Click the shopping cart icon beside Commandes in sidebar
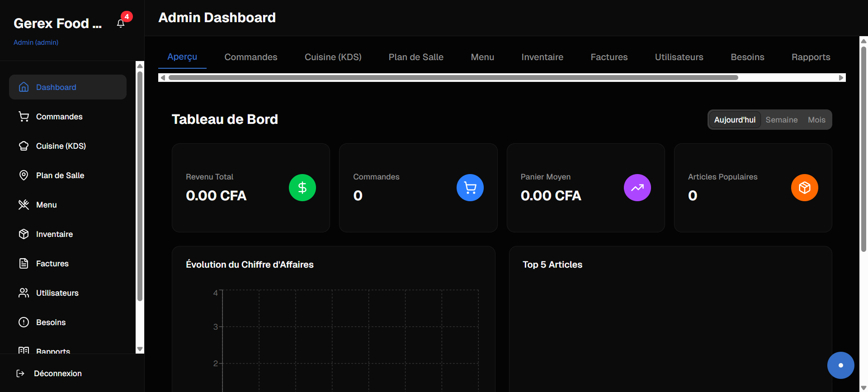868x392 pixels. tap(24, 117)
